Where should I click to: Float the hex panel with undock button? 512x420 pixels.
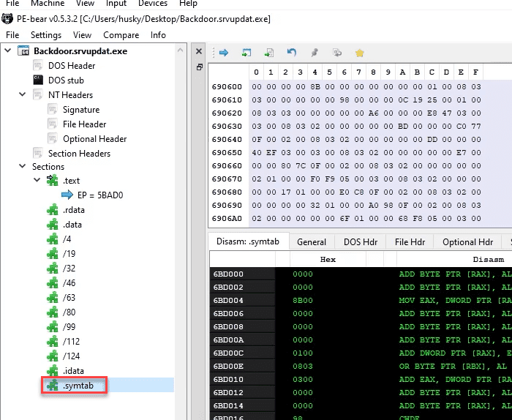[200, 67]
